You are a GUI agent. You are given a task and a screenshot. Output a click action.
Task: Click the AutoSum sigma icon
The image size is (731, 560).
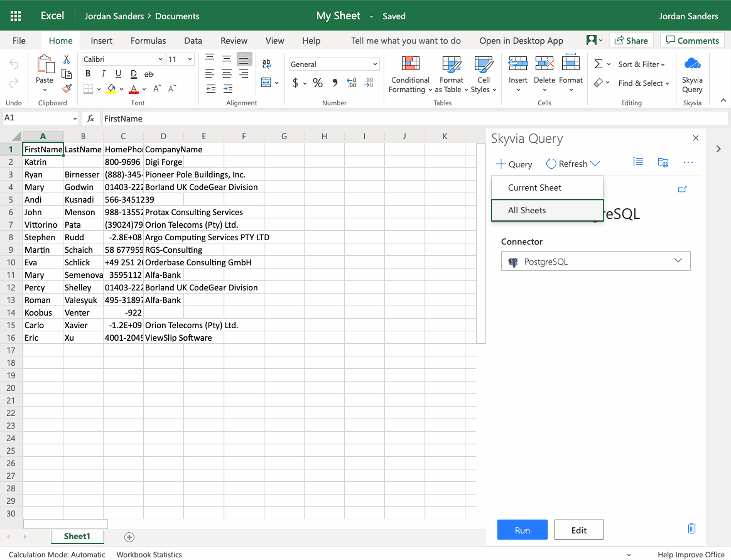(x=598, y=64)
